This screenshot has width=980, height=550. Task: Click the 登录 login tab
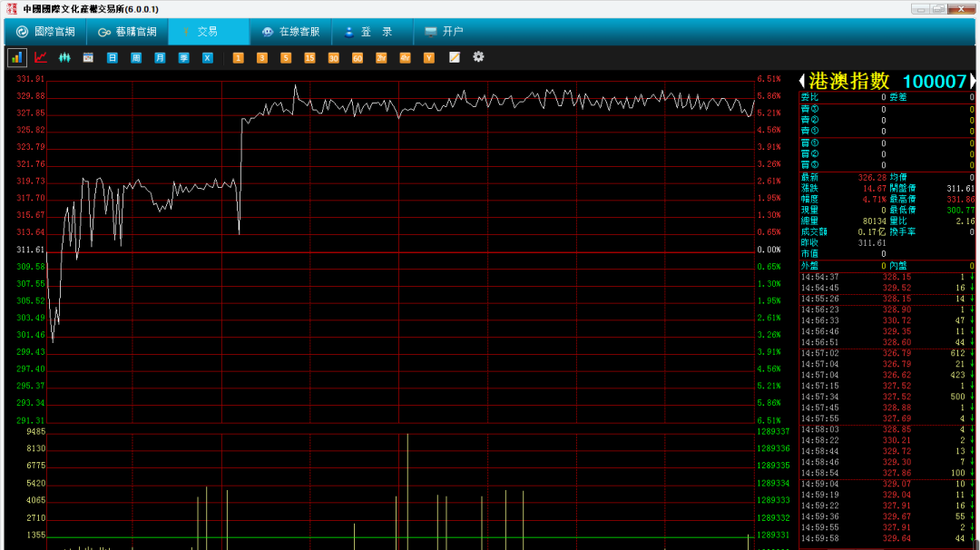pos(373,32)
